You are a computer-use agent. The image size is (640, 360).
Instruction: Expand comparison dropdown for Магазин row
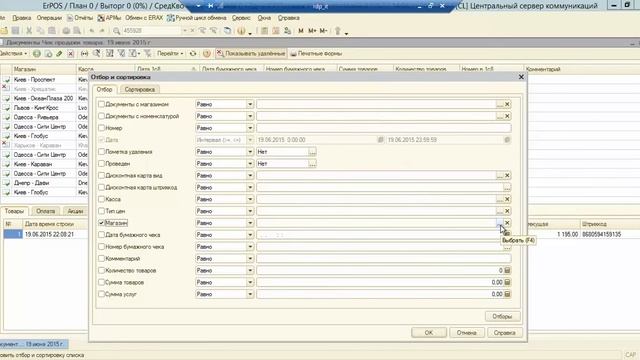(x=250, y=223)
